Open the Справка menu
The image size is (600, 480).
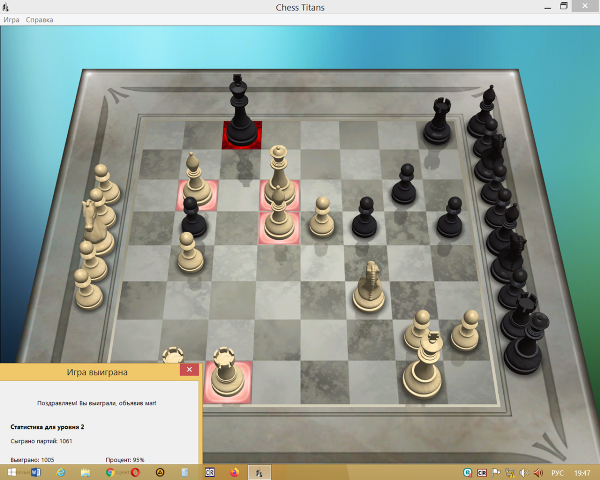(x=40, y=20)
